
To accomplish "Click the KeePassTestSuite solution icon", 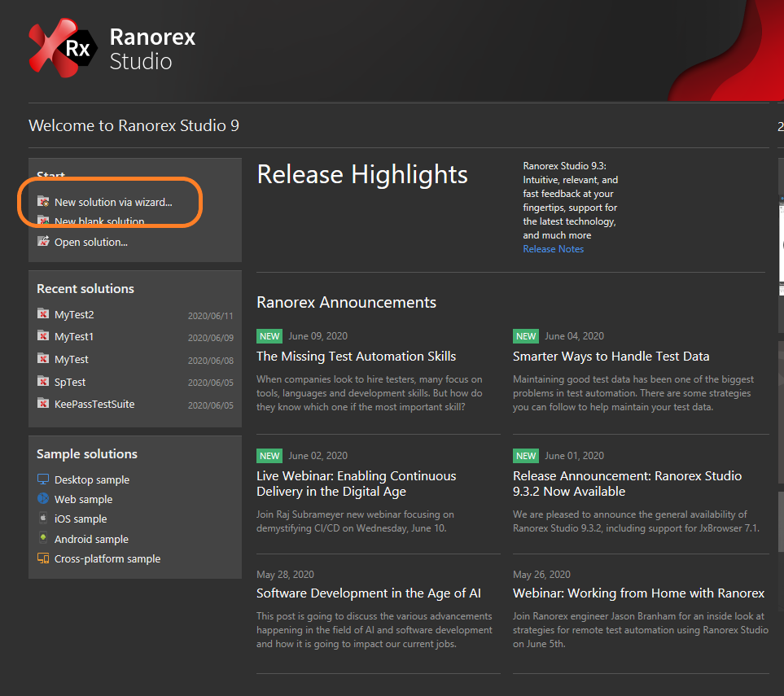I will [43, 403].
